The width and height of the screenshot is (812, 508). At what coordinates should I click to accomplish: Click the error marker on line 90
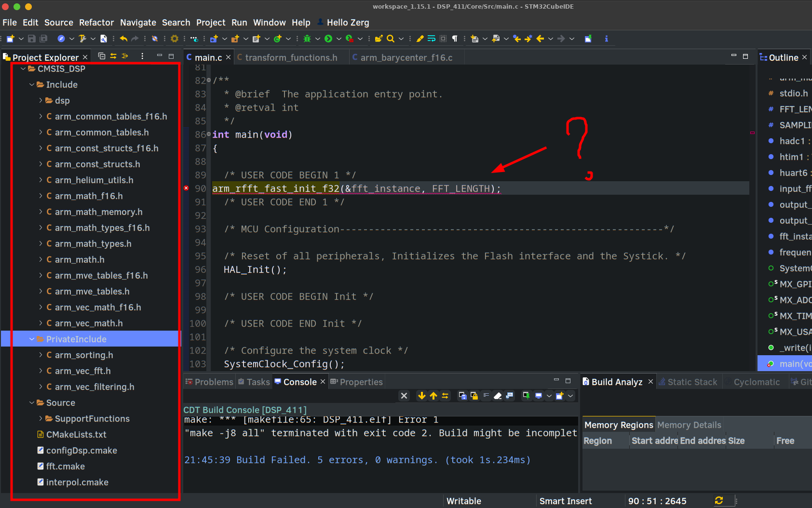click(186, 188)
